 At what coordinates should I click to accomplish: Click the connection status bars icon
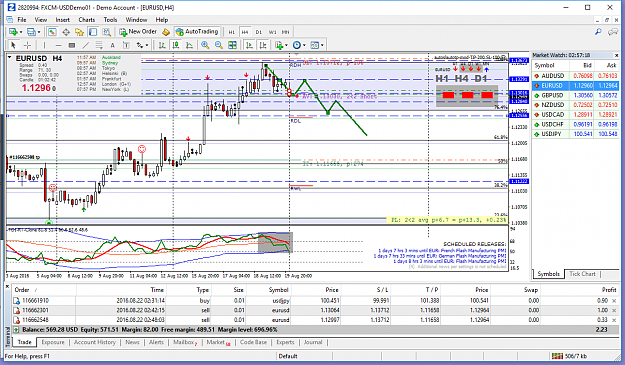(557, 356)
